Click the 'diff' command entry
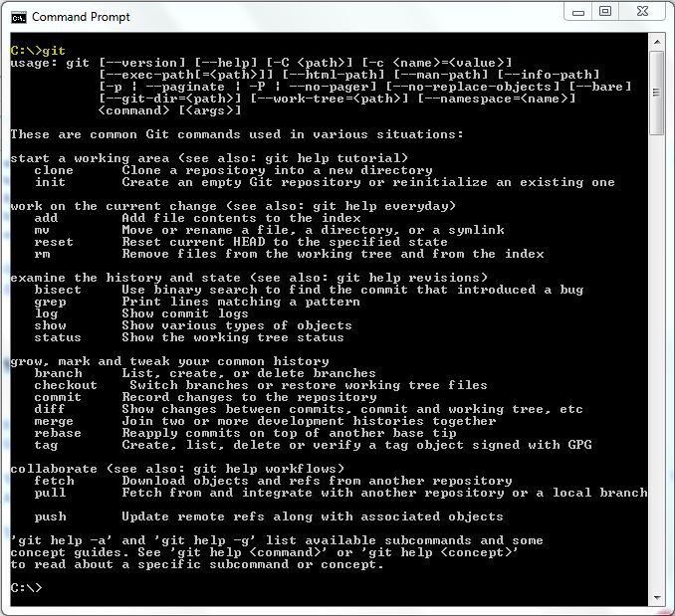Screen dimensions: 675x616 pyautogui.click(x=50, y=409)
